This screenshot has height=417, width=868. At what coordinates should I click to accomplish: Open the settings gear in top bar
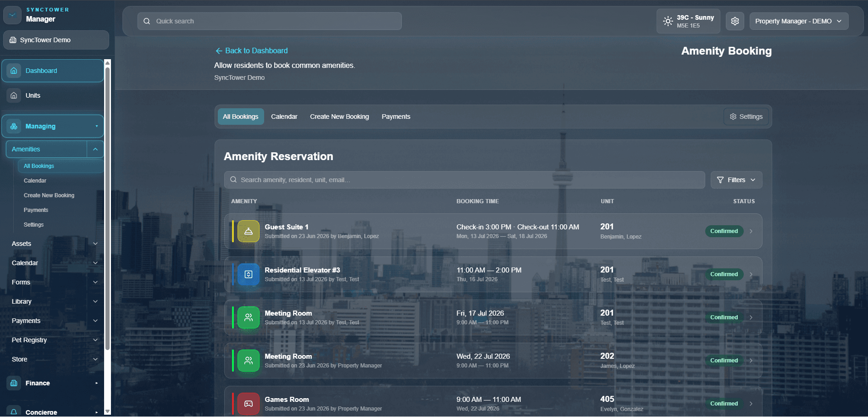click(735, 21)
